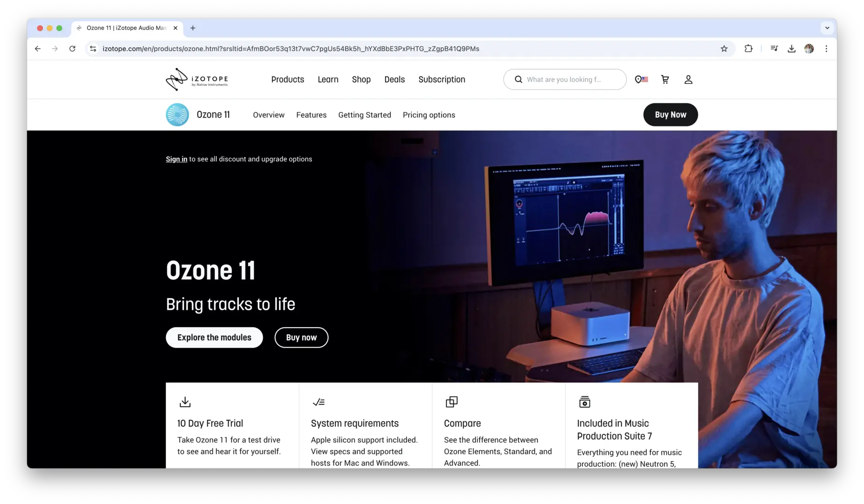Click the search magnifier icon

pyautogui.click(x=518, y=80)
